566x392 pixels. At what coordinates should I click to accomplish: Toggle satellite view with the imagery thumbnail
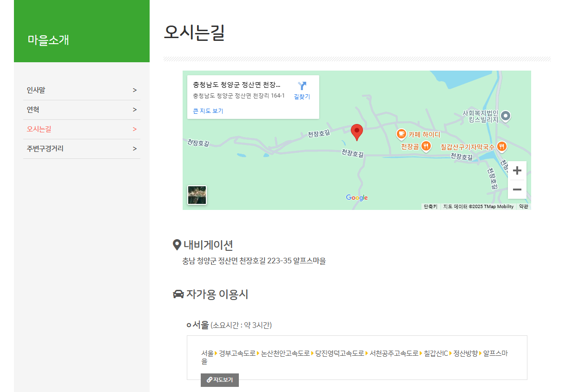[x=197, y=195]
